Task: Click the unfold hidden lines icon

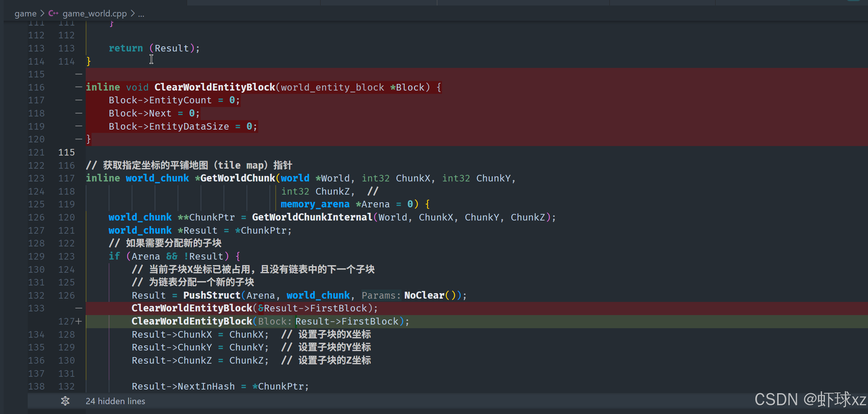Action: (x=65, y=401)
